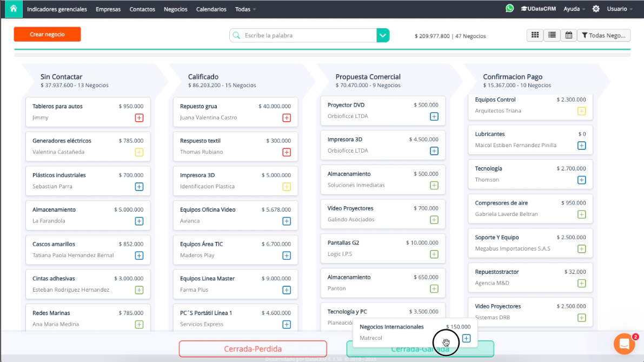
Task: Open the WhatsApp integration icon
Action: click(x=509, y=9)
